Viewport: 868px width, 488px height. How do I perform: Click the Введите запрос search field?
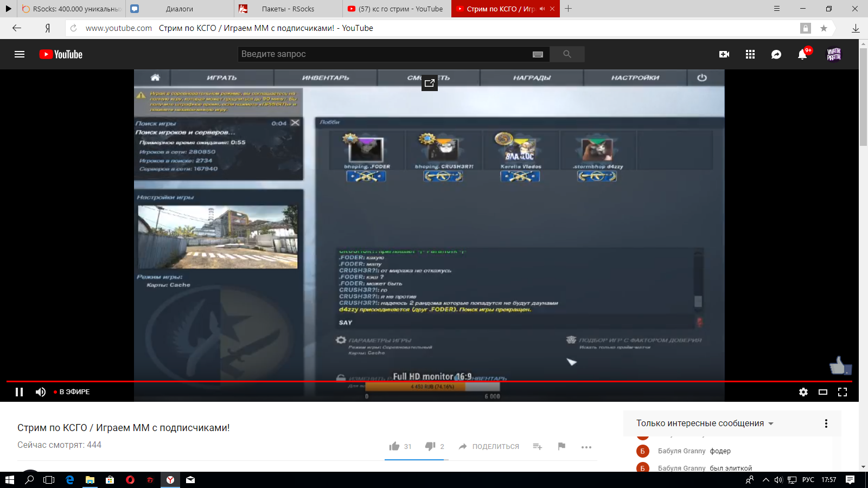tap(385, 54)
